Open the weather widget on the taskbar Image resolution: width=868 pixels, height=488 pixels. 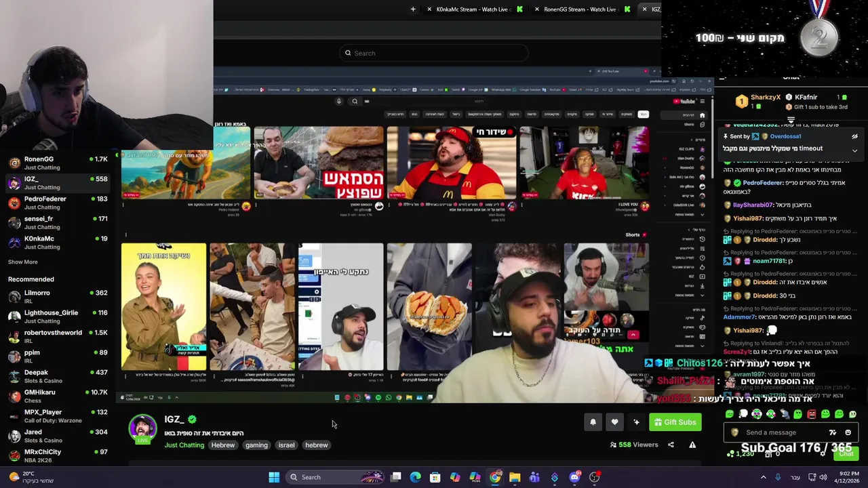[x=31, y=477]
